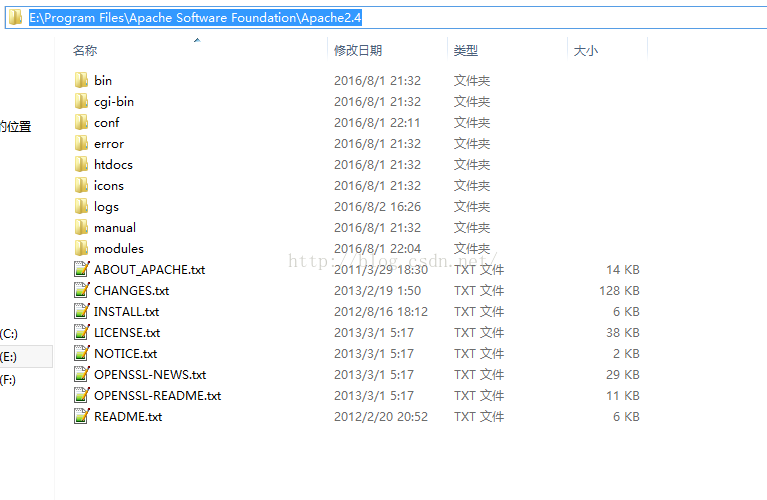This screenshot has width=767, height=500.
Task: Select the error folder name
Action: [x=109, y=144]
